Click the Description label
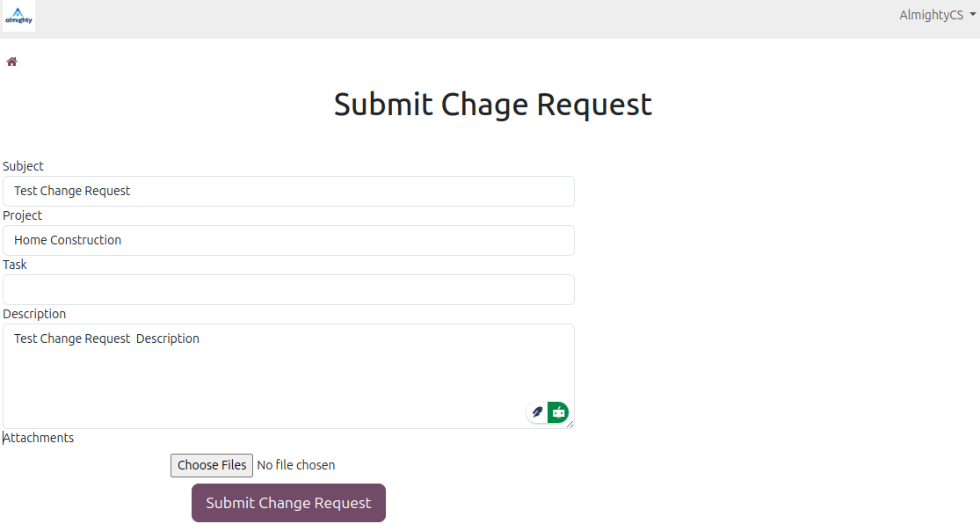Screen dimensions: 980x524 coord(34,314)
